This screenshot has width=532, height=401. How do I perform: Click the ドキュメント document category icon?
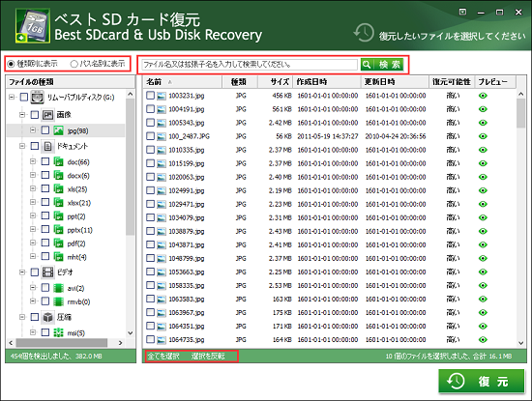[x=47, y=146]
